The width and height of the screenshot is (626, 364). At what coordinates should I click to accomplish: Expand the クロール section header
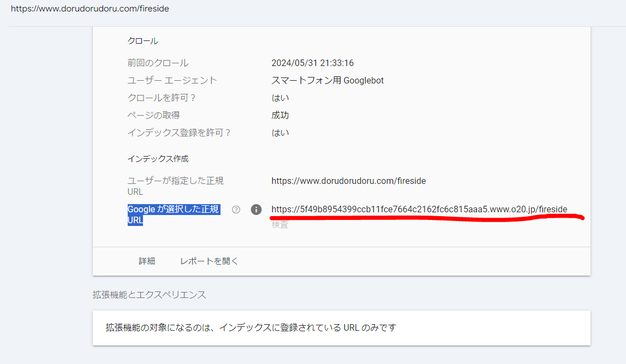click(x=142, y=40)
